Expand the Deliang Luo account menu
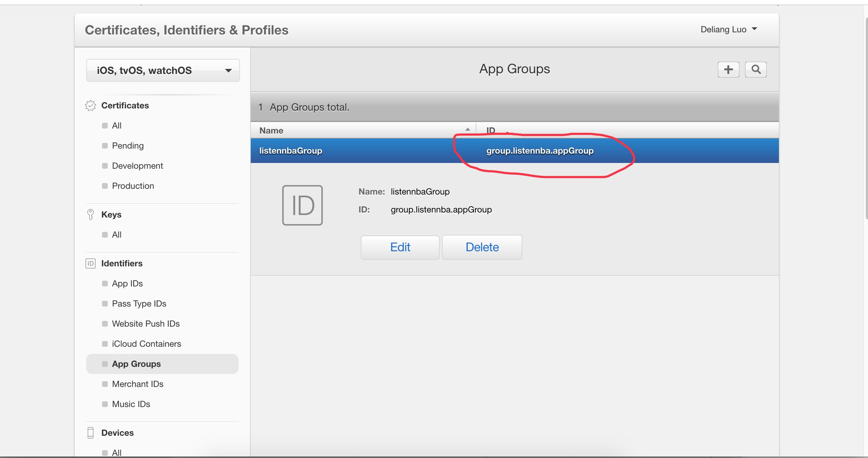Viewport: 868px width, 458px height. (x=729, y=29)
